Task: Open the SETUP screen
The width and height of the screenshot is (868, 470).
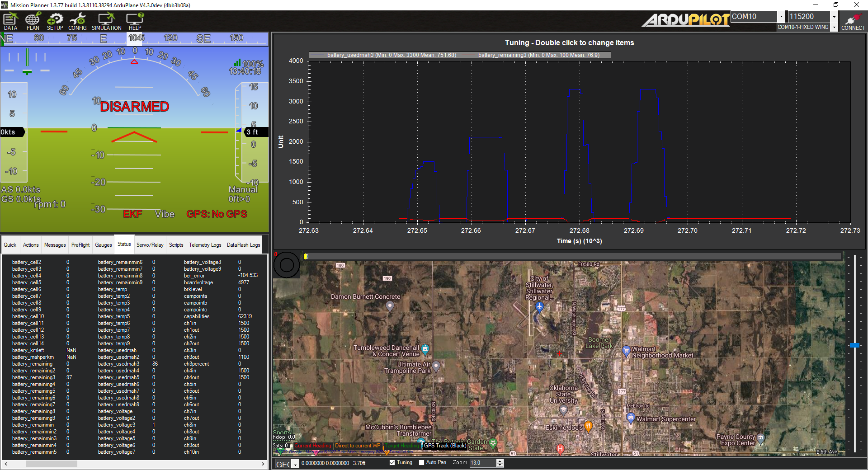Action: [55, 21]
